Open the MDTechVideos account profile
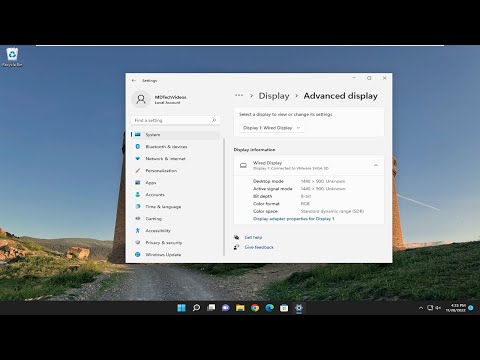The height and width of the screenshot is (360, 480). pyautogui.click(x=160, y=99)
